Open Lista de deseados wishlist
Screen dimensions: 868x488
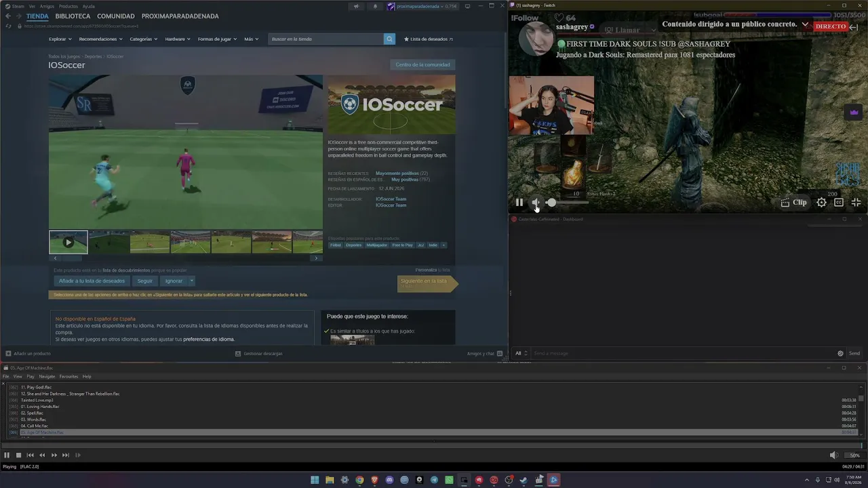429,39
